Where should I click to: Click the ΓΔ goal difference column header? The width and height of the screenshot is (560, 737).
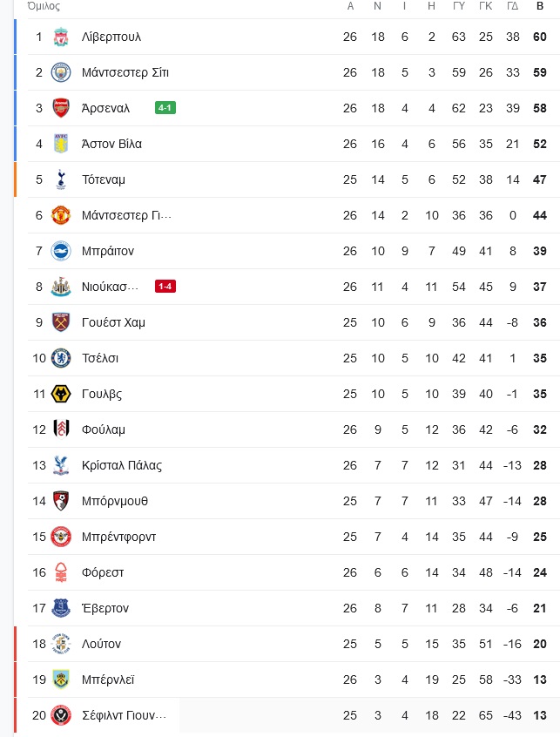[x=513, y=6]
